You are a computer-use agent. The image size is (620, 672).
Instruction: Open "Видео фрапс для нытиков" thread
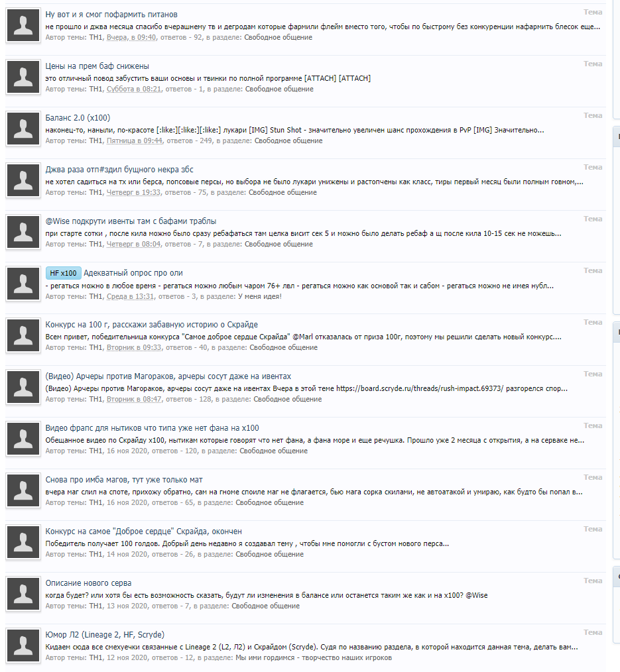pos(153,428)
